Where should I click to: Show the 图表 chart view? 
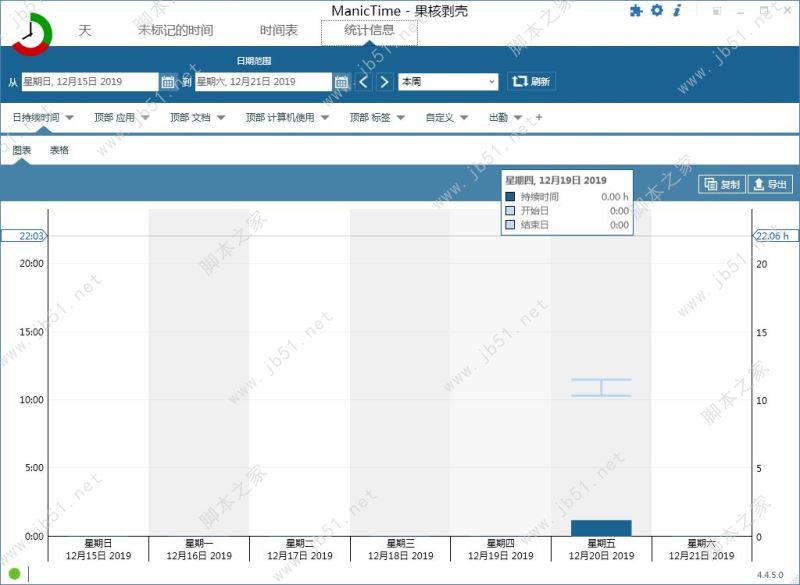[22, 150]
